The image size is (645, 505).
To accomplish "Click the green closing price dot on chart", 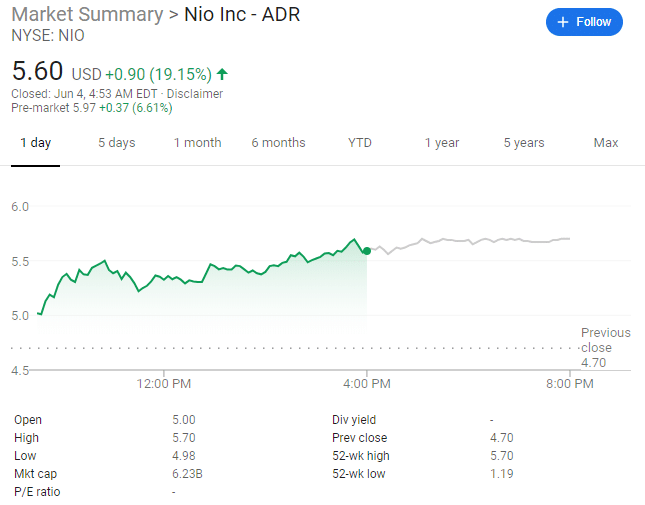I will [x=367, y=251].
